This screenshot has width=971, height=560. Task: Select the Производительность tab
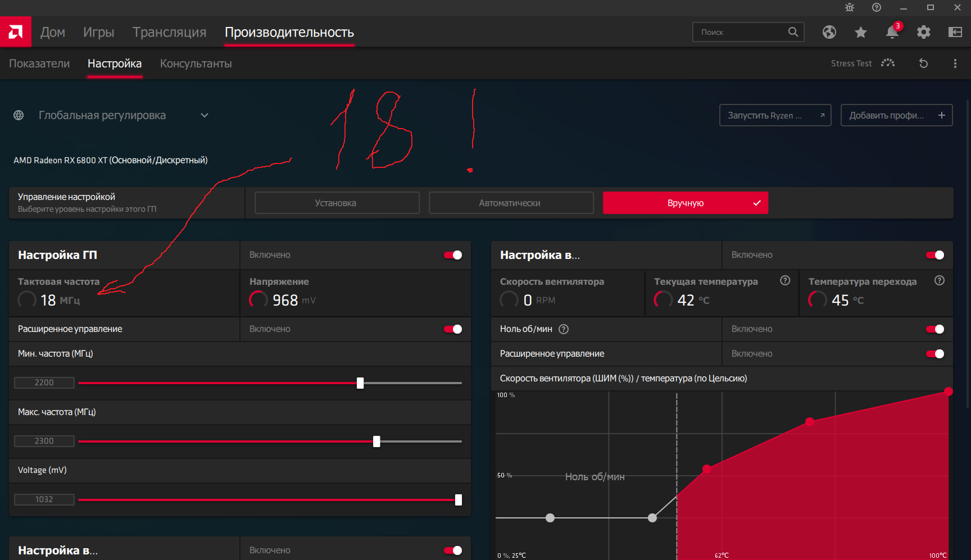click(289, 32)
